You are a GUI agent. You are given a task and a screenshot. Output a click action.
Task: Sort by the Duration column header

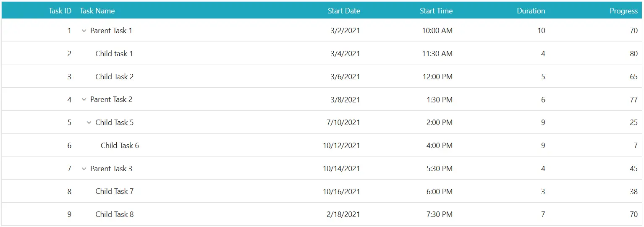[x=531, y=11]
